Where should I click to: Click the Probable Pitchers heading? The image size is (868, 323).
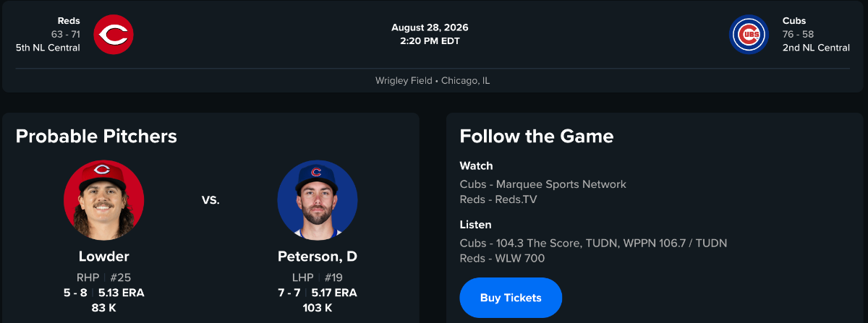(96, 136)
